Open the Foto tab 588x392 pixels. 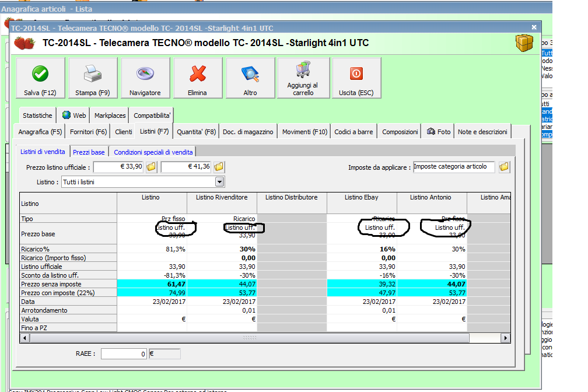[x=439, y=132]
